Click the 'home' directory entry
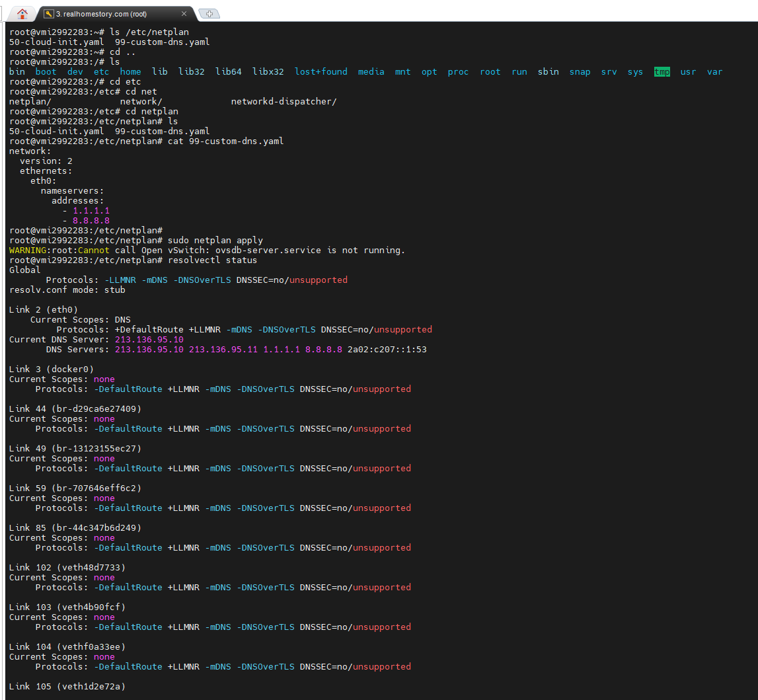 coord(131,72)
